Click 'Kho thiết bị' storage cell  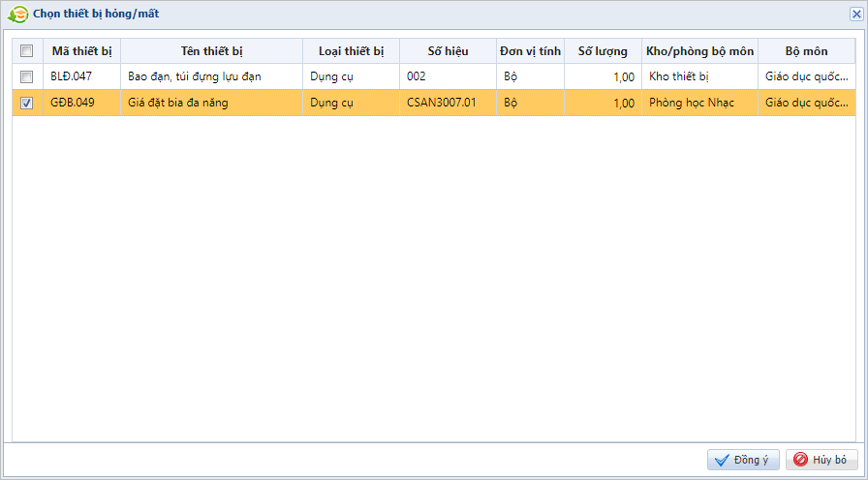coord(700,76)
